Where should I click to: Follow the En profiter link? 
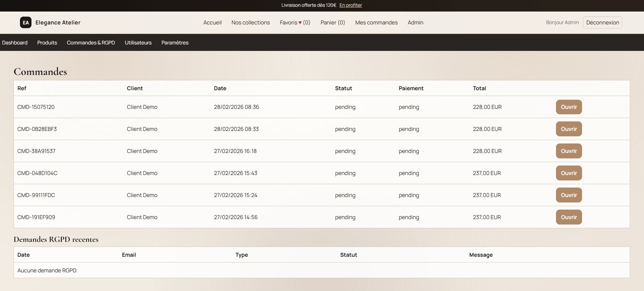pyautogui.click(x=350, y=5)
